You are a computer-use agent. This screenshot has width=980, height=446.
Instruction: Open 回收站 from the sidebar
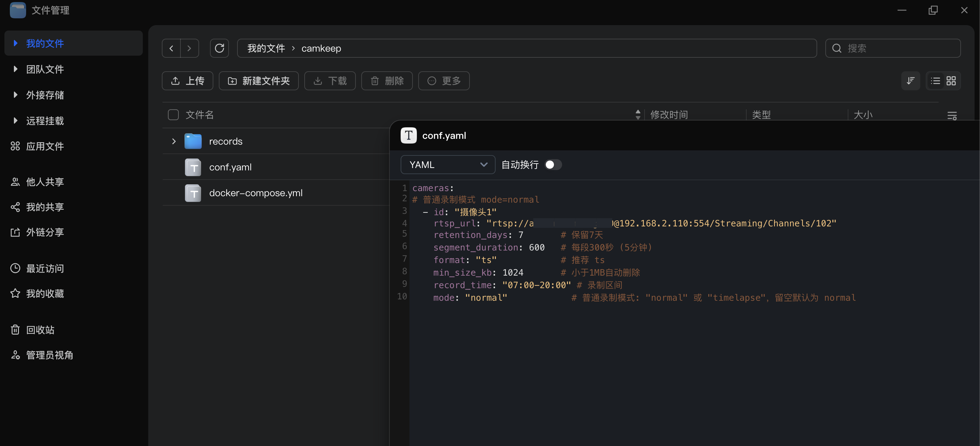[40, 329]
